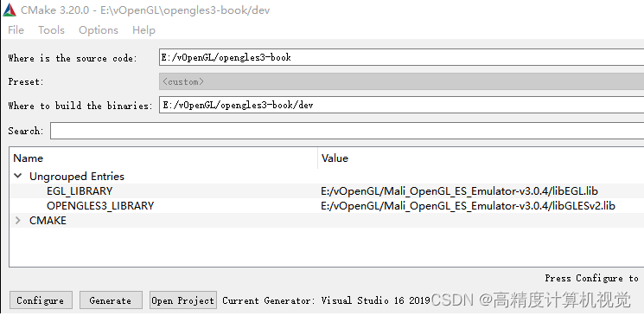Click the Generate button

[111, 300]
